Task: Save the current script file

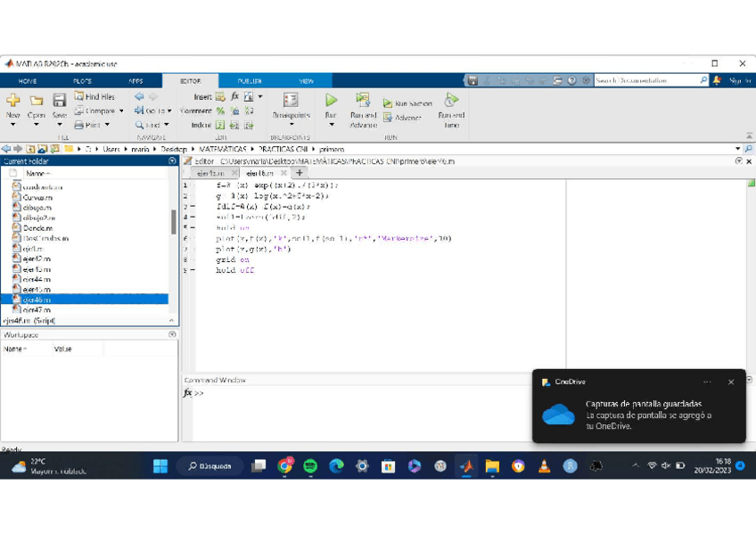Action: tap(59, 102)
